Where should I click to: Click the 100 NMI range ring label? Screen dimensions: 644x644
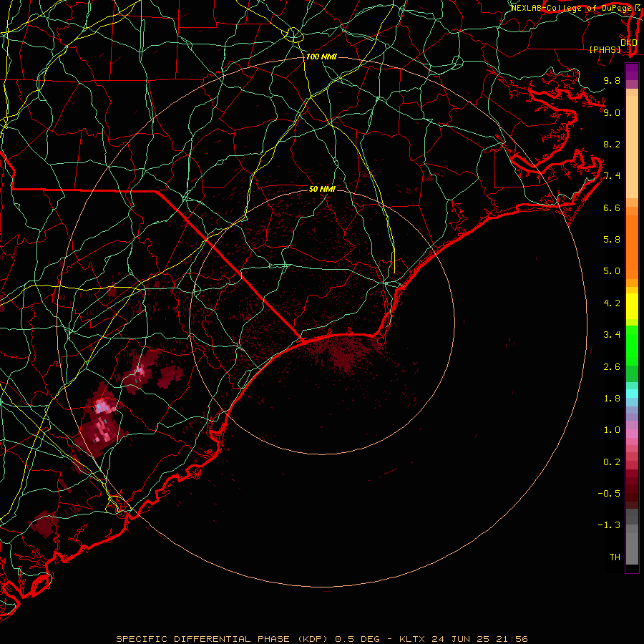point(321,57)
